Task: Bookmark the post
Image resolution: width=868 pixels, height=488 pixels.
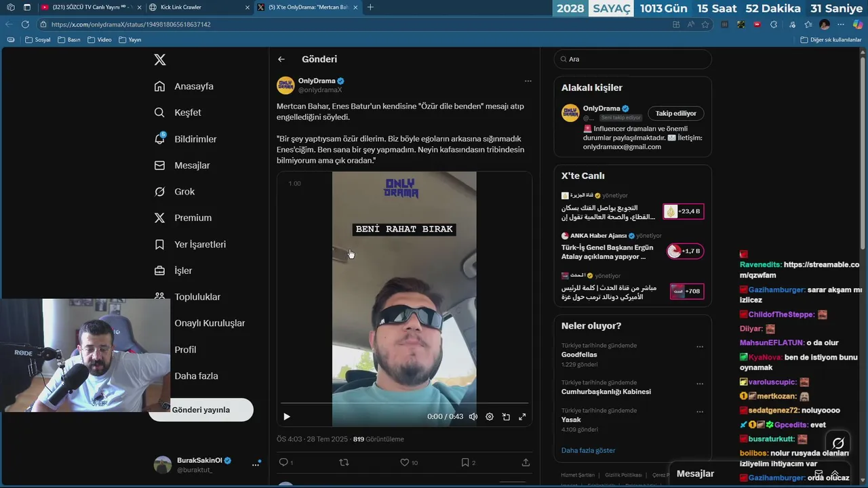Action: pos(465,462)
